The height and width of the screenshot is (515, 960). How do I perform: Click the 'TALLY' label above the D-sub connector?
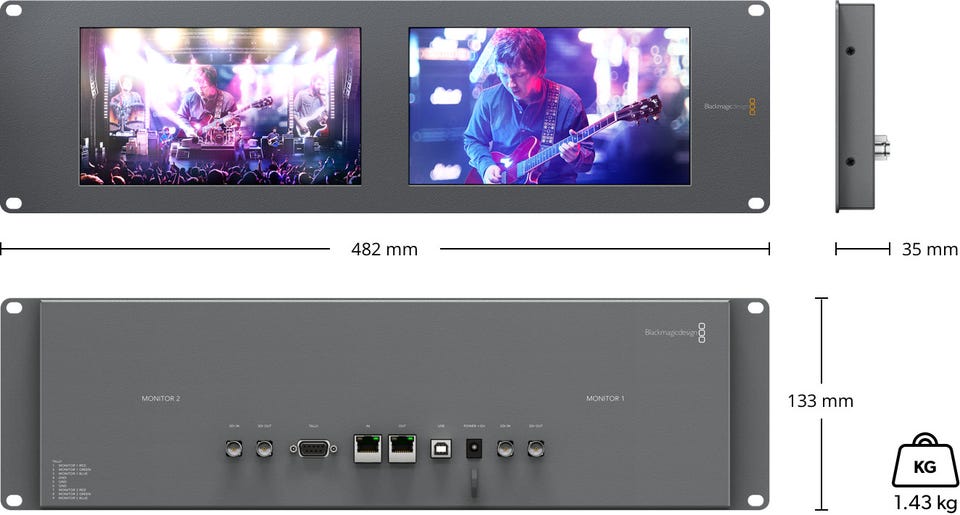pyautogui.click(x=313, y=426)
